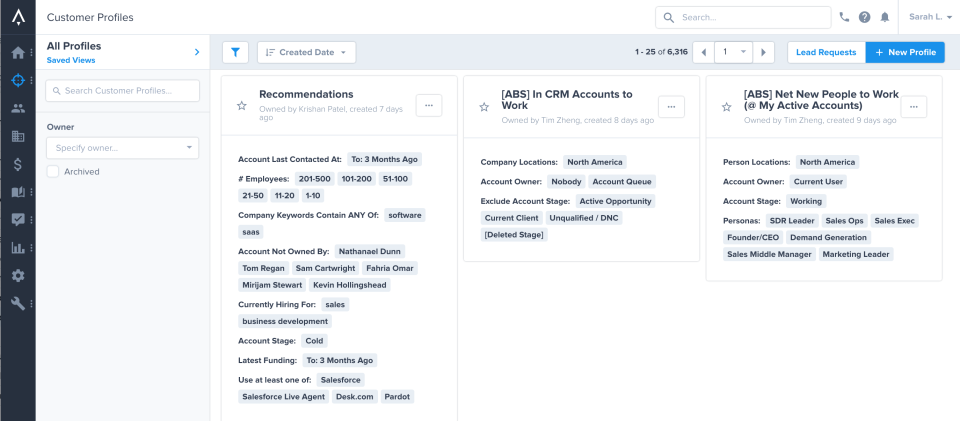Viewport: 960px width, 421px height.
Task: Click the Pardot tag
Action: (x=397, y=397)
